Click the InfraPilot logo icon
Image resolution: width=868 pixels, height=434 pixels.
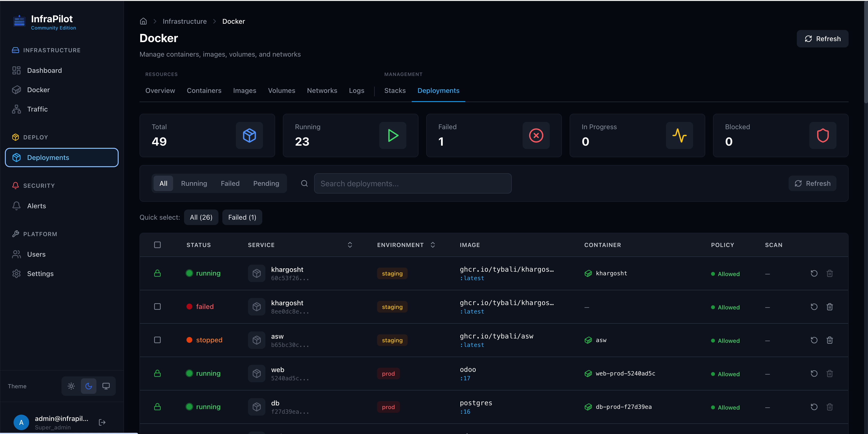[19, 21]
